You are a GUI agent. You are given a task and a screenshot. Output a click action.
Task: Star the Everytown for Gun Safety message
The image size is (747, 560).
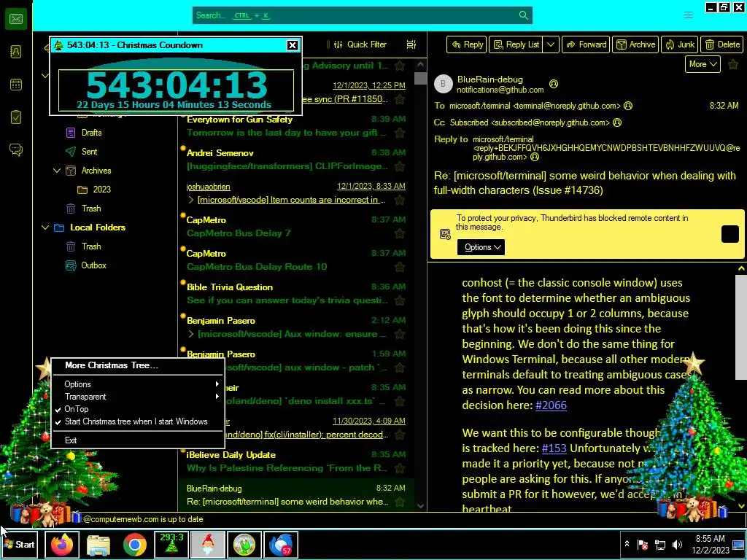pyautogui.click(x=400, y=133)
